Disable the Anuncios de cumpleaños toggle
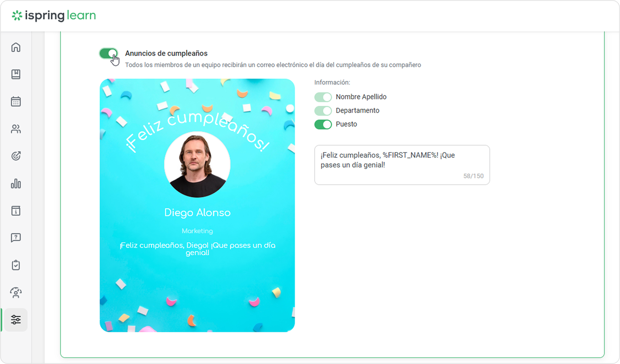The image size is (620, 364). click(108, 53)
